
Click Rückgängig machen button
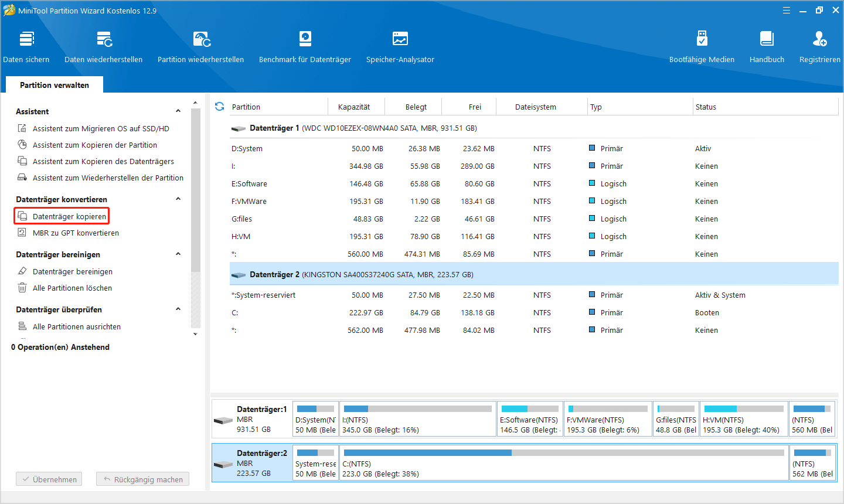143,479
